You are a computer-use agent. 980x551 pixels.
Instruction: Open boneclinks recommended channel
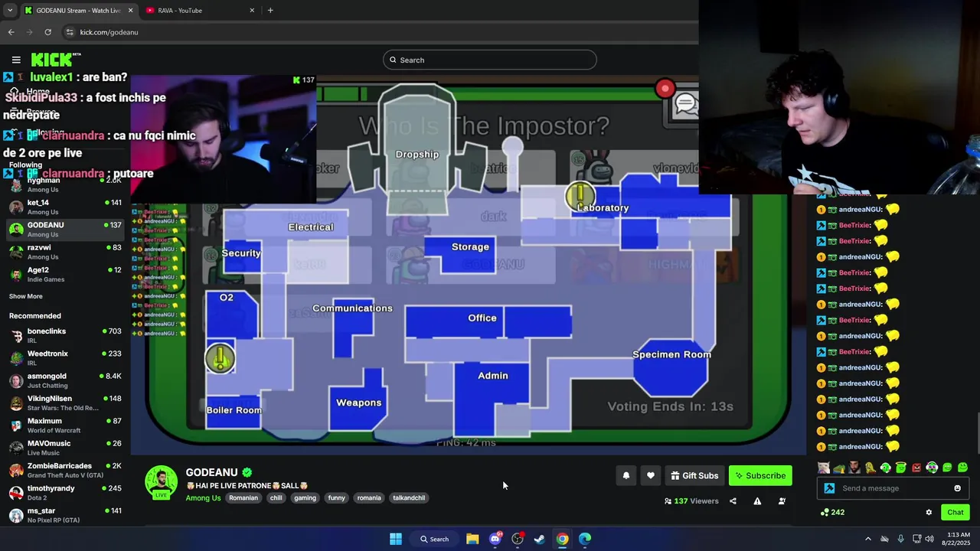pyautogui.click(x=65, y=335)
